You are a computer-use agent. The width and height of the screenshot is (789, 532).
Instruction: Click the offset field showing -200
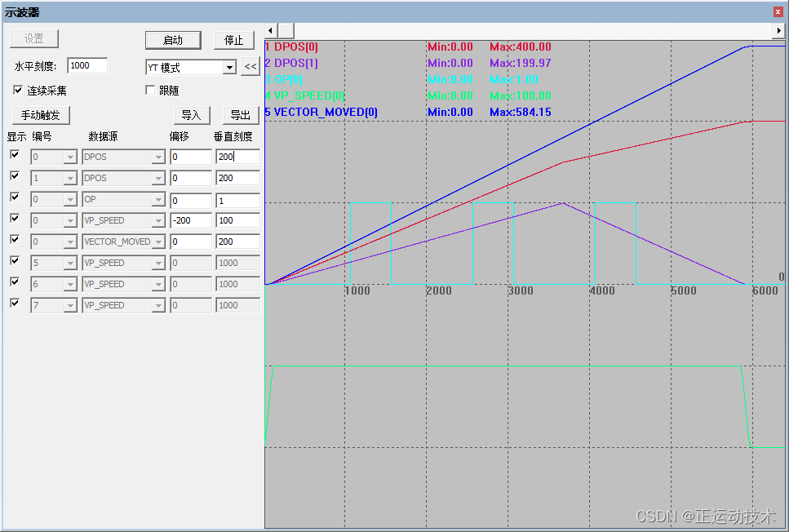191,220
